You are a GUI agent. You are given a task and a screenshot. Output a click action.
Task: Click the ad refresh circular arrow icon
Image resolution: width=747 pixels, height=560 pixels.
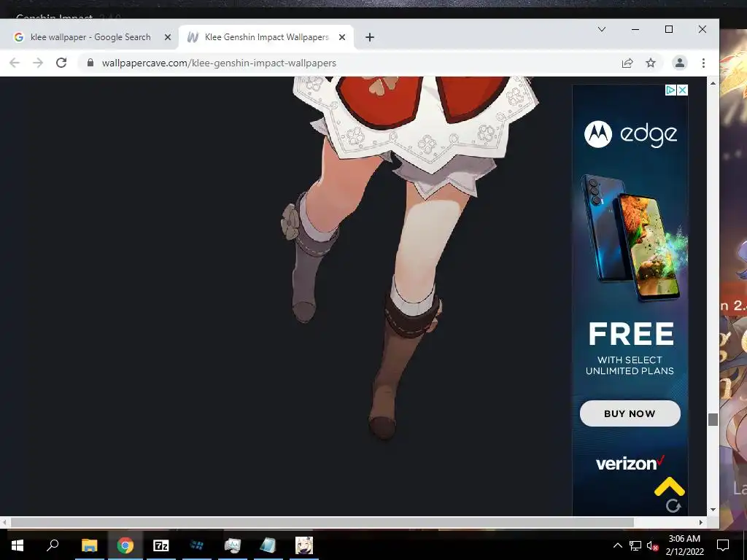pyautogui.click(x=673, y=506)
